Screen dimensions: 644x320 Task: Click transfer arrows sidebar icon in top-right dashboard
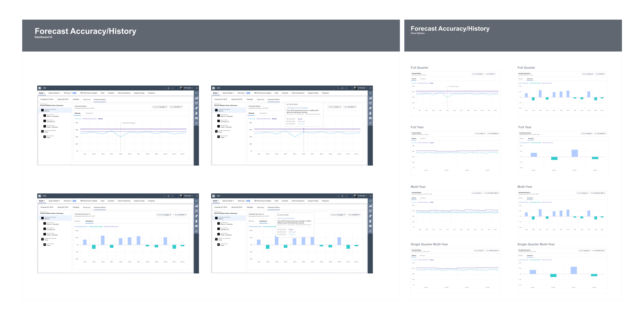click(371, 123)
